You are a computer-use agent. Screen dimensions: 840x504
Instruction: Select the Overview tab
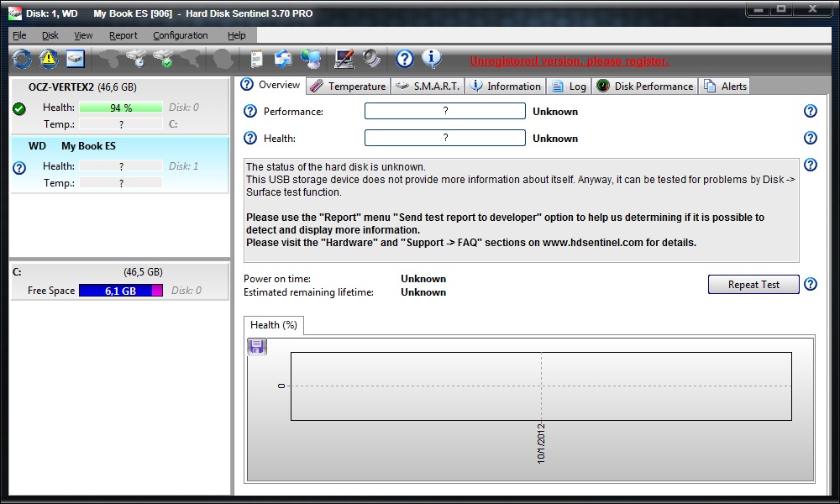[270, 85]
